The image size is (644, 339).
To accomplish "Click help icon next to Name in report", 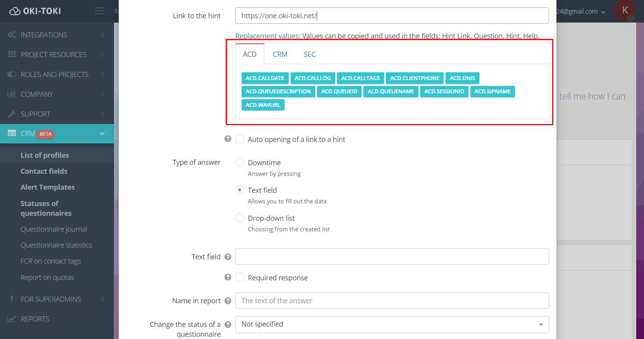I will tap(228, 301).
